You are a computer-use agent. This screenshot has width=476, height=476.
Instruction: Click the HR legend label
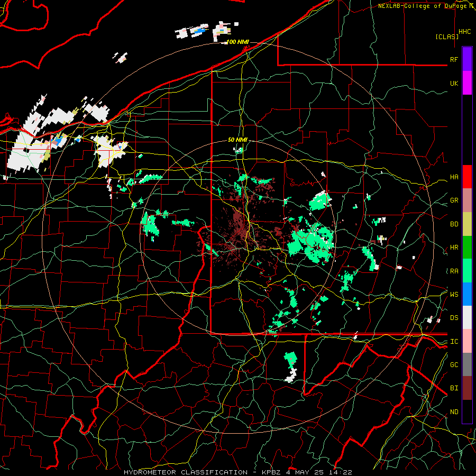click(454, 248)
